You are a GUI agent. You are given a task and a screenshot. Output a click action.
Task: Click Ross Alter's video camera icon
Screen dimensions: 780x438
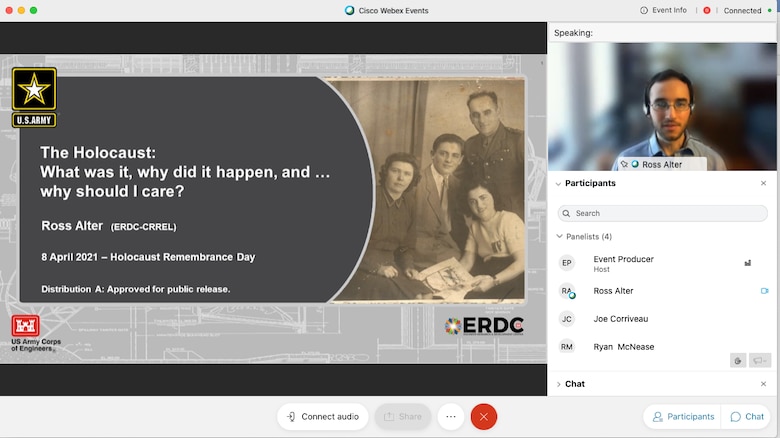click(764, 291)
